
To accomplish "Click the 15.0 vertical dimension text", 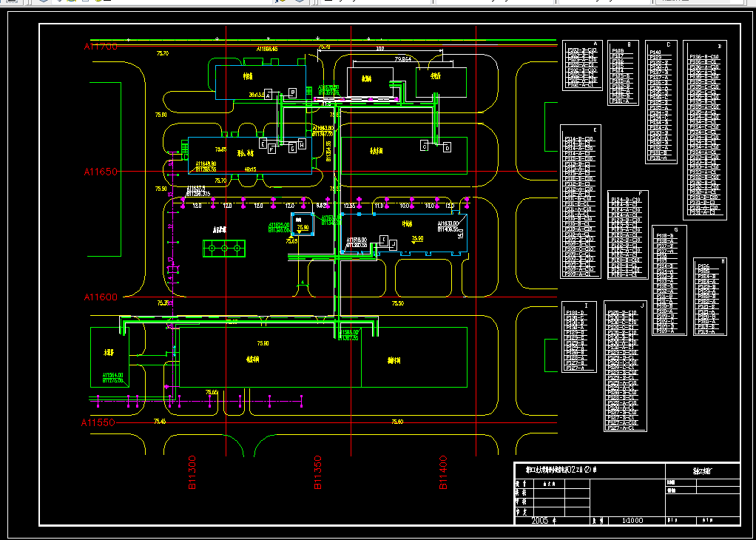I will [460, 234].
